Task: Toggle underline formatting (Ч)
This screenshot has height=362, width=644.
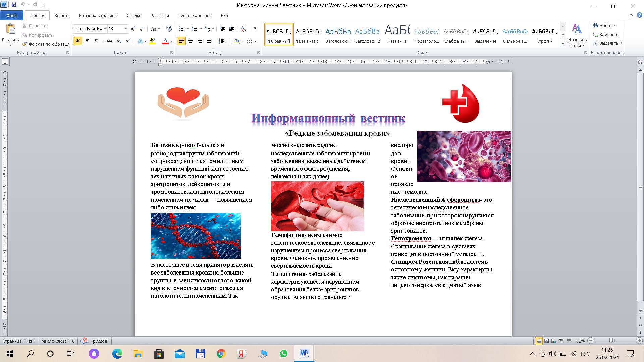Action: pyautogui.click(x=96, y=41)
